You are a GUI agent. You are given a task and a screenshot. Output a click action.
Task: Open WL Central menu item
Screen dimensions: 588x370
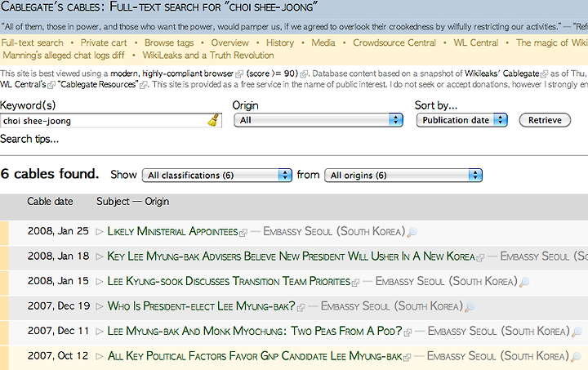point(476,42)
